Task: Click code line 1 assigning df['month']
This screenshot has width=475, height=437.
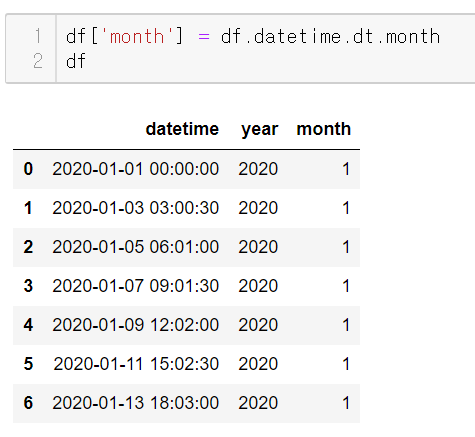Action: click(253, 36)
